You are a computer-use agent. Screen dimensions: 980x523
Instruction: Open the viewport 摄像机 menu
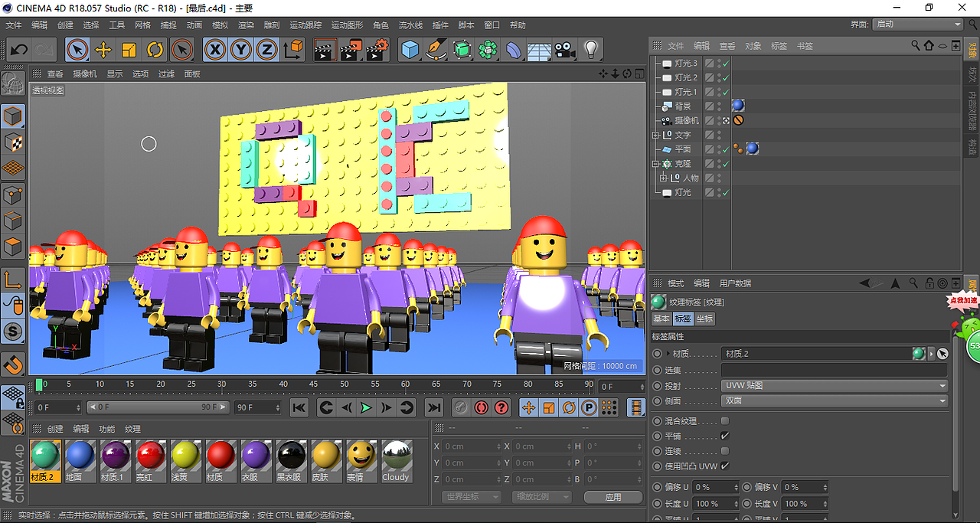84,74
